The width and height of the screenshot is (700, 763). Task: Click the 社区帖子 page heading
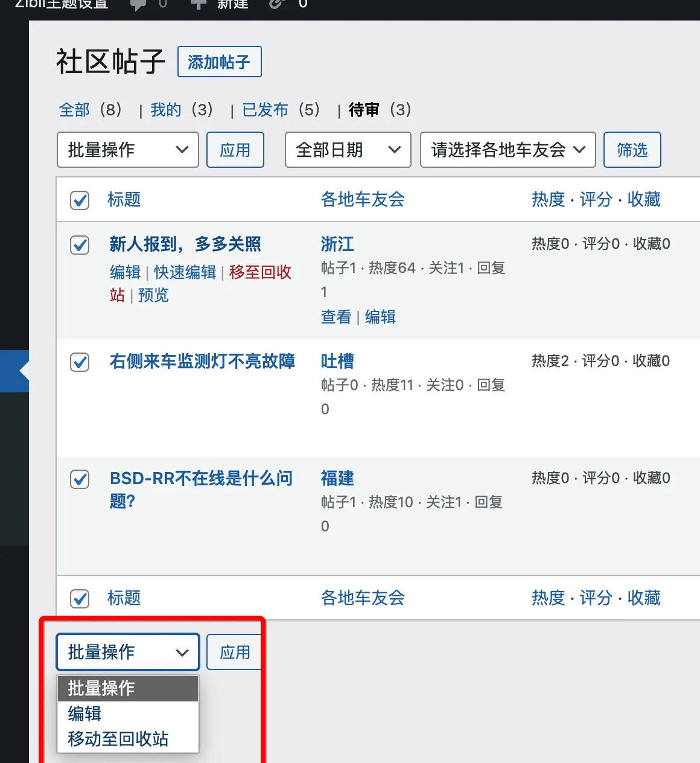(x=110, y=62)
